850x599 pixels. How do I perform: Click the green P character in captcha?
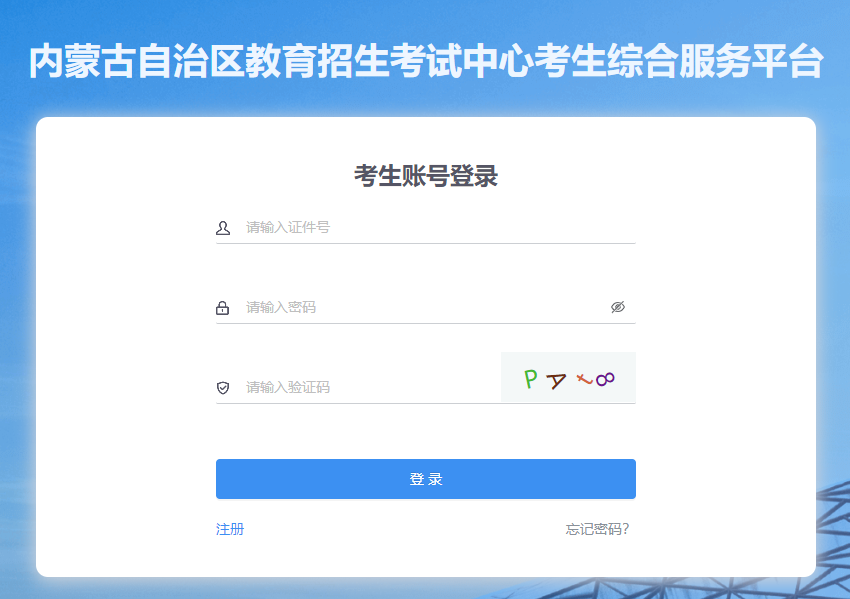click(x=531, y=378)
